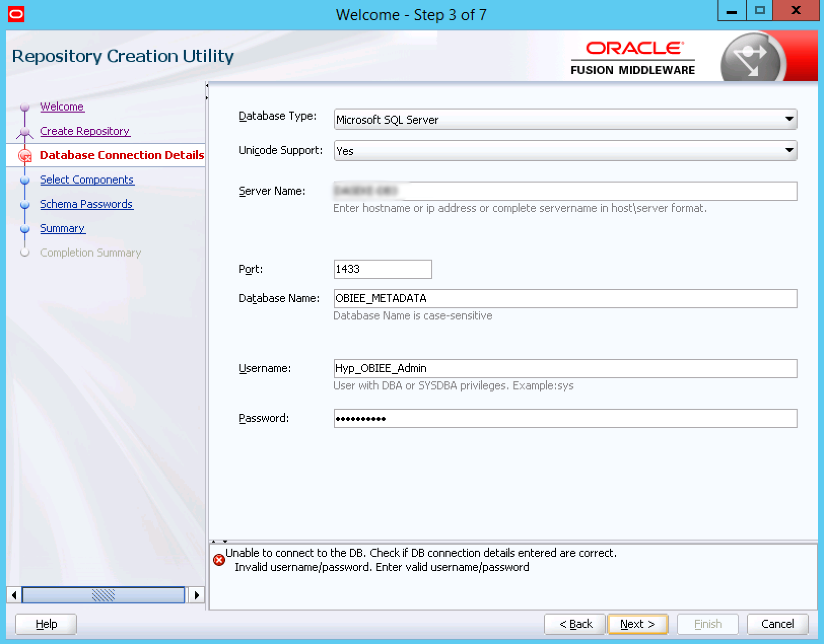Viewport: 824px width, 644px height.
Task: Click the Oracle window icon in the title bar
Action: click(16, 14)
